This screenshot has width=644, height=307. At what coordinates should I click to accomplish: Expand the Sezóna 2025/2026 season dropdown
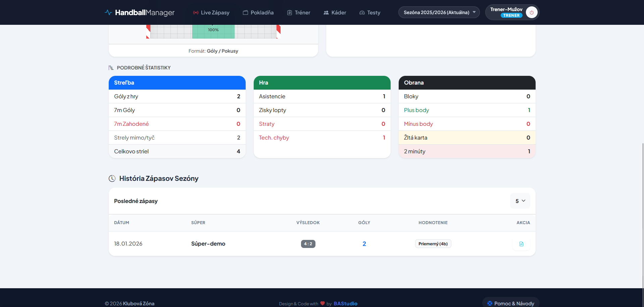pos(439,12)
